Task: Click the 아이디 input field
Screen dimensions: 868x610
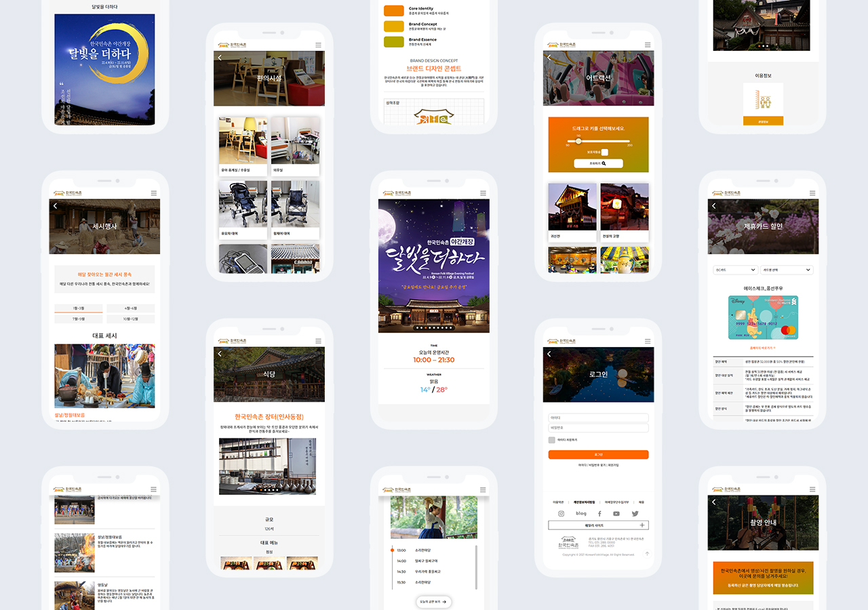Action: pos(599,418)
